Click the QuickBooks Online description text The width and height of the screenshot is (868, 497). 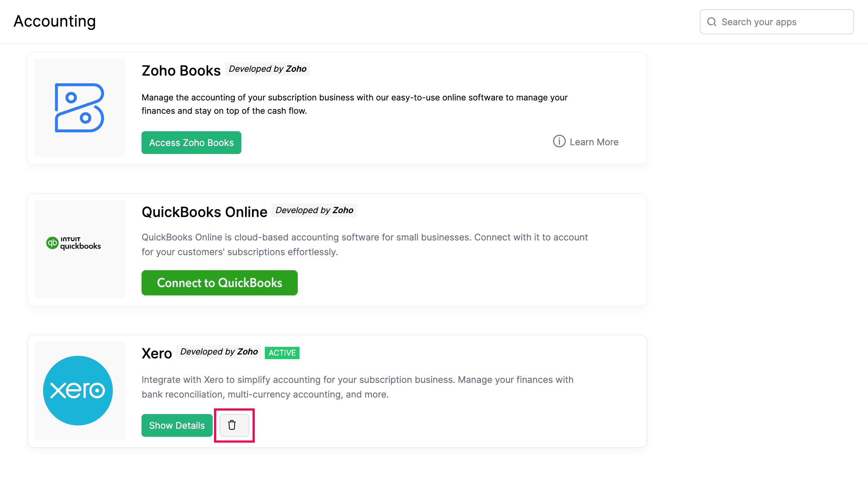click(364, 244)
